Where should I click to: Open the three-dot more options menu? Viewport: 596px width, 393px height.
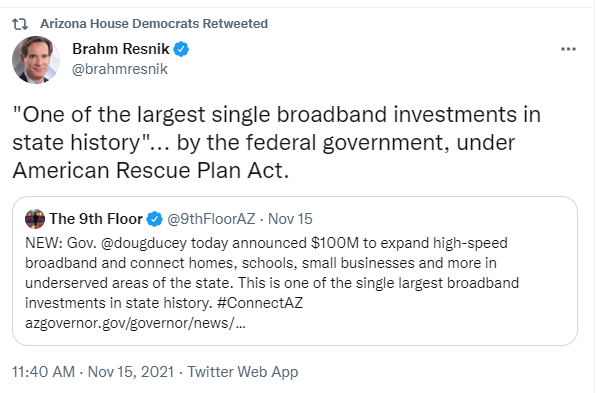point(568,49)
